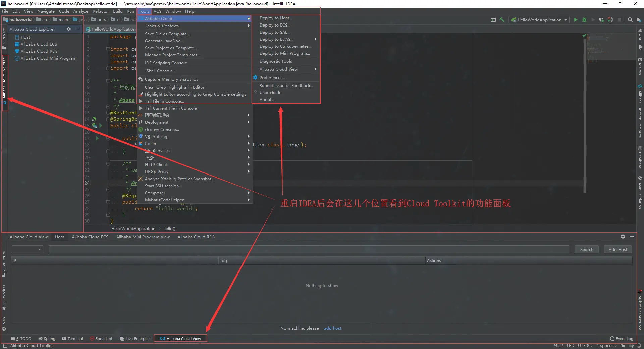Open the SonarLint tool window
This screenshot has width=644, height=349.
101,339
